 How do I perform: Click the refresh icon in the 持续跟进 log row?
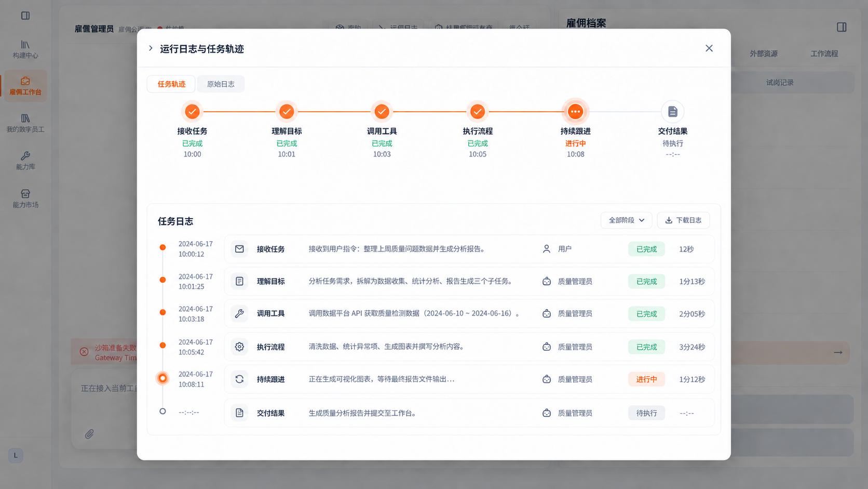click(x=239, y=379)
